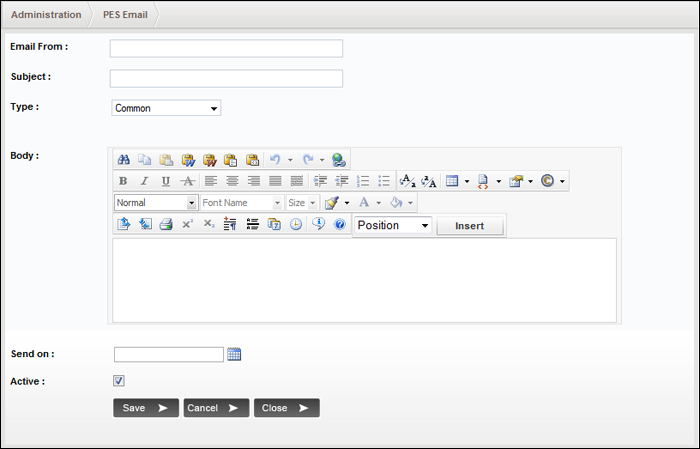Image resolution: width=700 pixels, height=449 pixels.
Task: Click the Close button
Action: [x=287, y=408]
